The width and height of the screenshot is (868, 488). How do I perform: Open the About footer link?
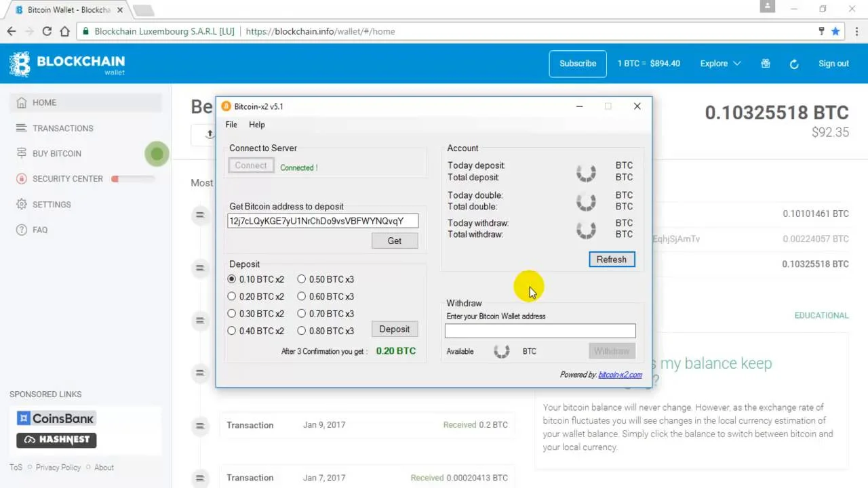coord(104,468)
